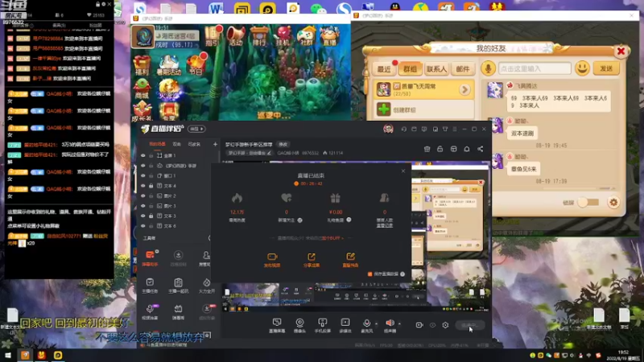Open 火力全开 flame tool icon
644x362 pixels.
(x=207, y=286)
